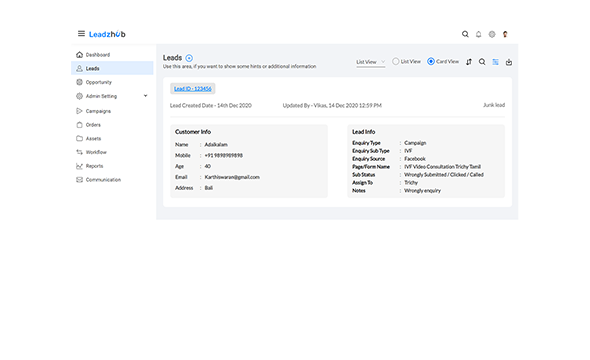Click the Assign To value Trichy
This screenshot has height=360, width=590.
[411, 182]
